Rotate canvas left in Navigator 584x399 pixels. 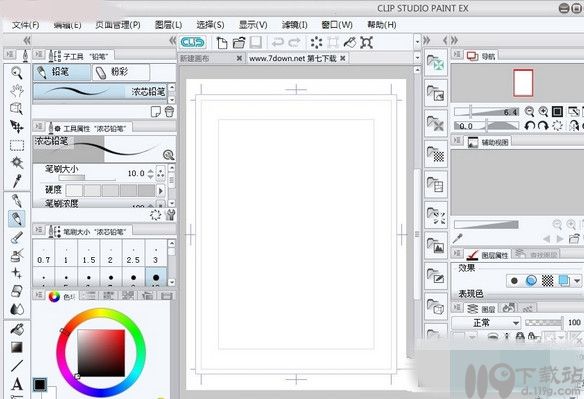(x=529, y=126)
